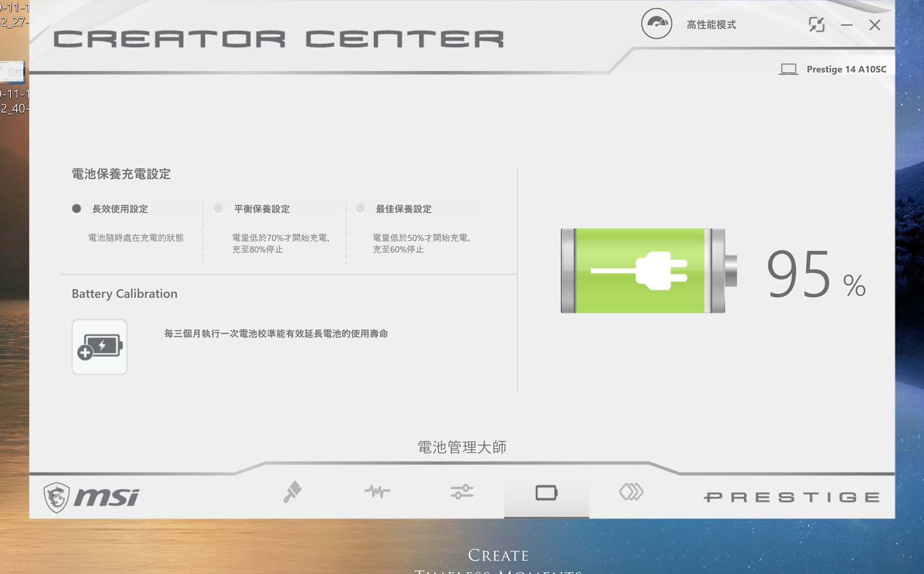The width and height of the screenshot is (924, 574).
Task: Click the 95% battery level readout
Action: [x=814, y=274]
